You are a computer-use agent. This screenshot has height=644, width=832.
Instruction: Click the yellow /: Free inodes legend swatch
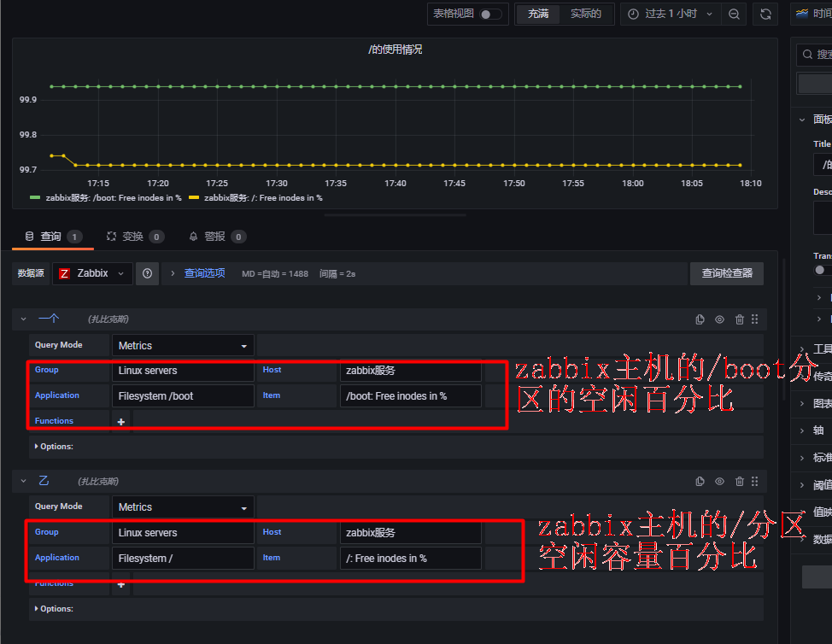(194, 198)
